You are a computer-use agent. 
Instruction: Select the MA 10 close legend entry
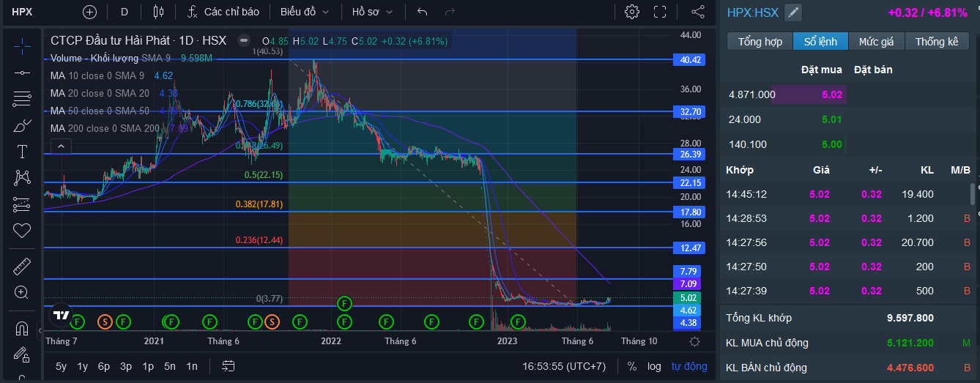97,75
